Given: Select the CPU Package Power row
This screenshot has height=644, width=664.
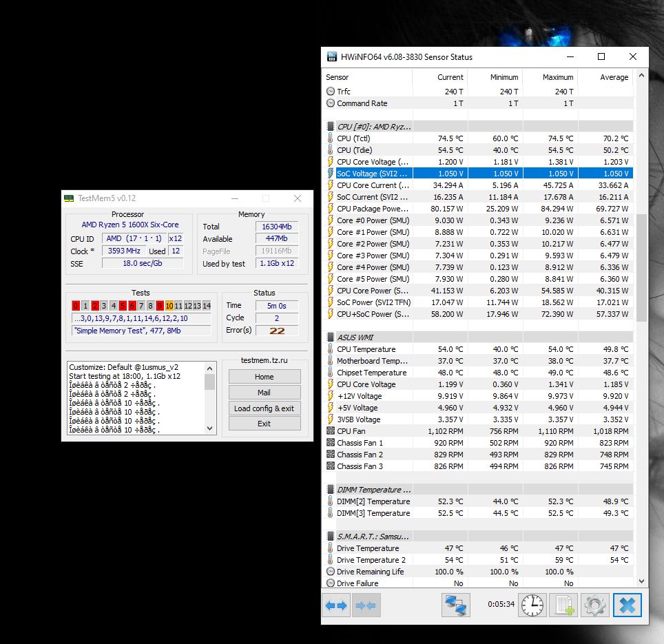Looking at the screenshot, I should point(479,208).
